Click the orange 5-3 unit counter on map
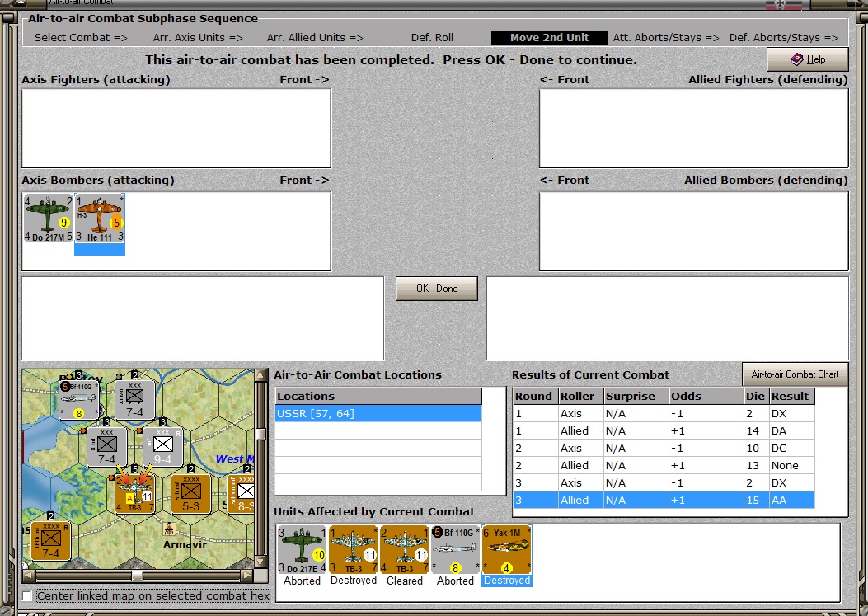Image resolution: width=868 pixels, height=616 pixels. pyautogui.click(x=191, y=494)
